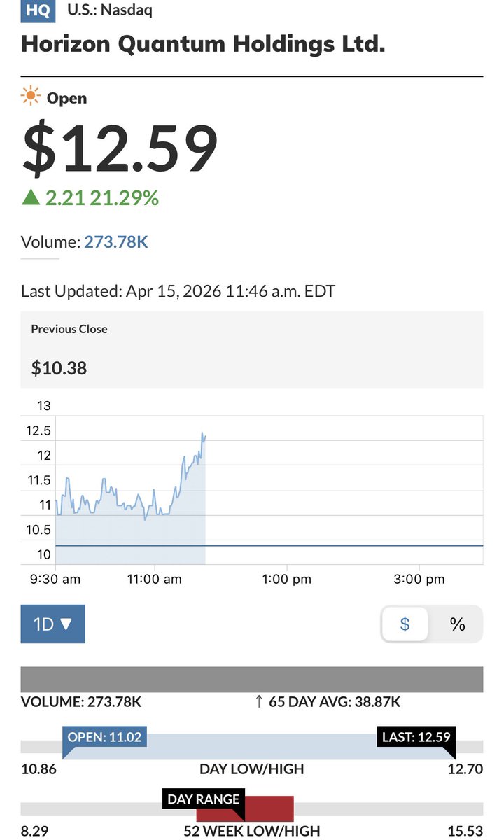Viewport: 504px width, 840px height.
Task: Click the LAST: 12.59 marker flag
Action: [416, 739]
